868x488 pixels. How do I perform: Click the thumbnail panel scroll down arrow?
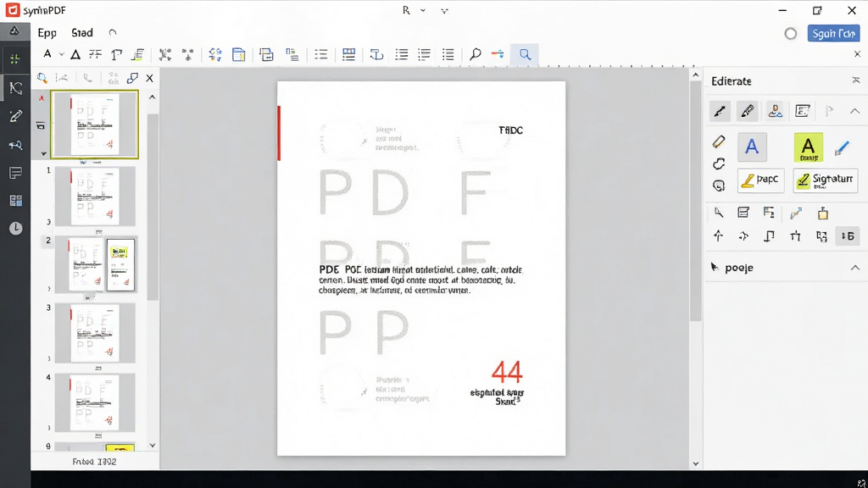pos(153,446)
